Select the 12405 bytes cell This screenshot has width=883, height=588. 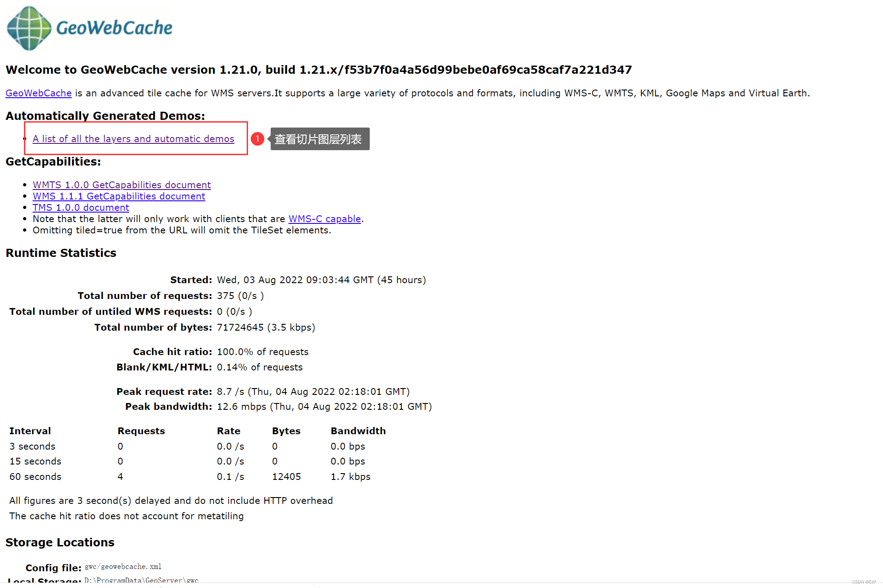click(x=286, y=477)
